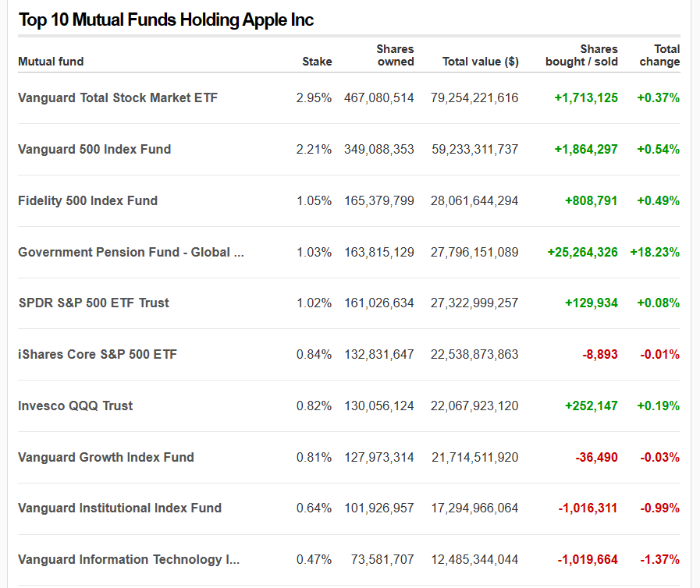Select the 0.81% stake value
The image size is (700, 588).
(314, 457)
